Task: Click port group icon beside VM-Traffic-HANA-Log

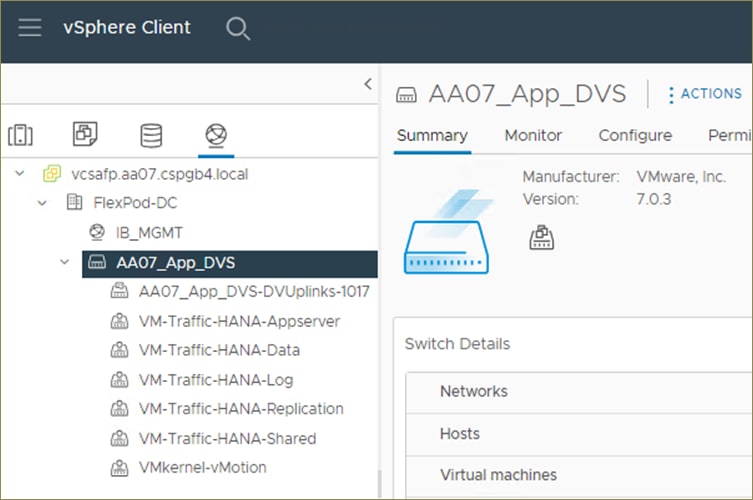Action: 120,379
